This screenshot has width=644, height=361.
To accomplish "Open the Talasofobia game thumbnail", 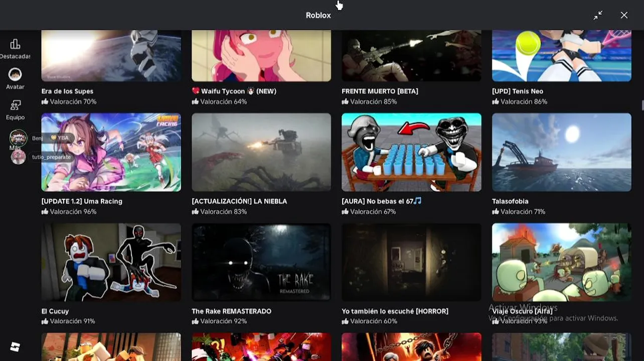I will (x=562, y=152).
